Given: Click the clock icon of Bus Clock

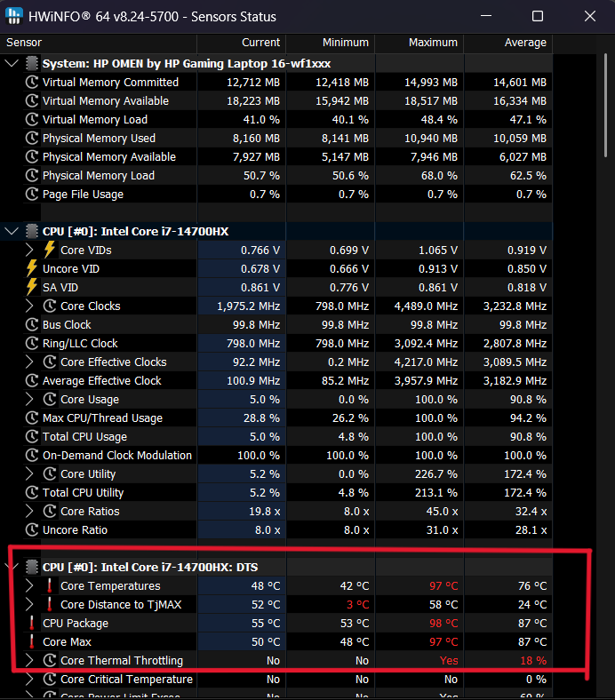Looking at the screenshot, I should 32,324.
